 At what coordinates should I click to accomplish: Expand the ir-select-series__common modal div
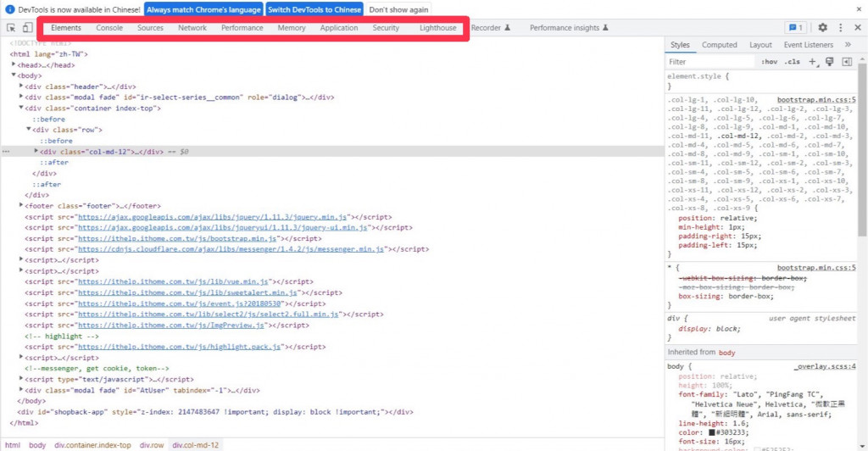(x=21, y=97)
